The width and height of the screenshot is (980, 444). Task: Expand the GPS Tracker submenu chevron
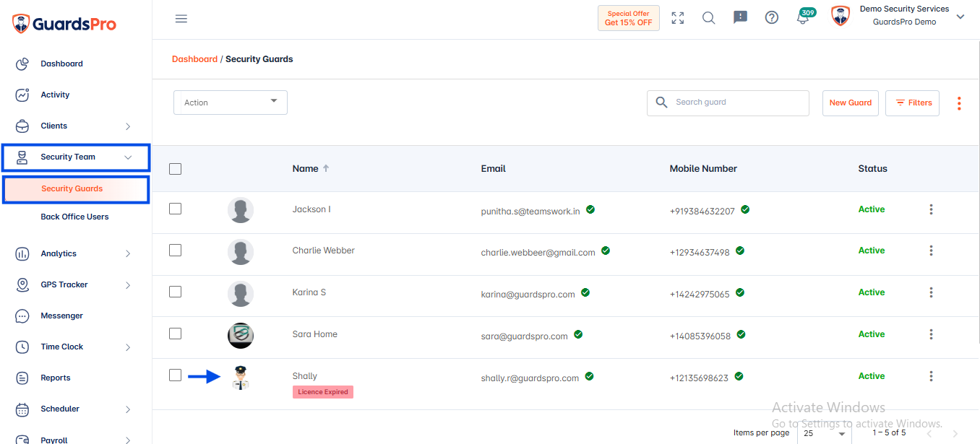(x=128, y=285)
